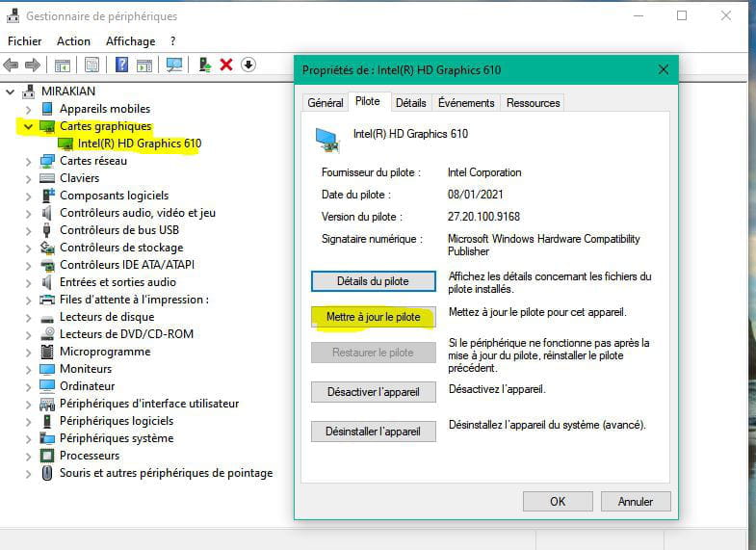Expand the Périphériques système chevron
The width and height of the screenshot is (756, 550).
[29, 439]
